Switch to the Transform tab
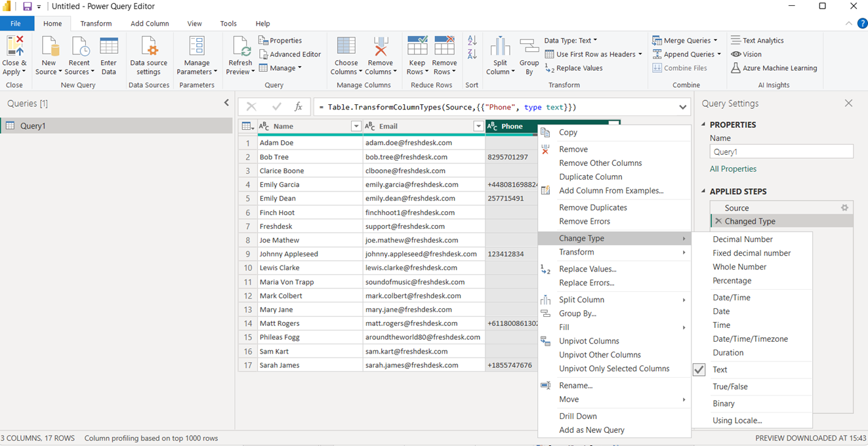The width and height of the screenshot is (868, 446). [x=96, y=24]
